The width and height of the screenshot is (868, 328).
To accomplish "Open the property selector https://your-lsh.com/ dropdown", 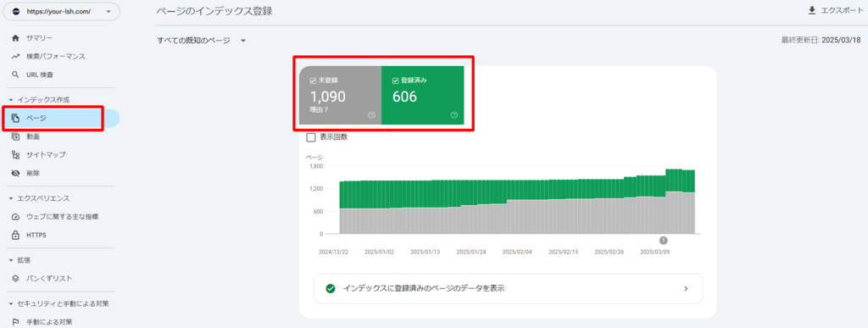I will coord(61,11).
